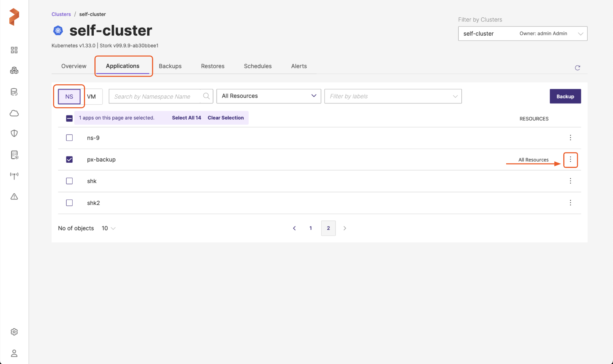This screenshot has width=613, height=364.
Task: Check the ns-9 namespace checkbox
Action: coord(69,138)
